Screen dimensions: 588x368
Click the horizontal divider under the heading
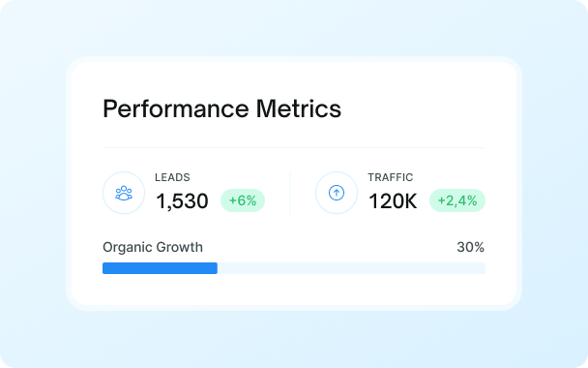[294, 148]
